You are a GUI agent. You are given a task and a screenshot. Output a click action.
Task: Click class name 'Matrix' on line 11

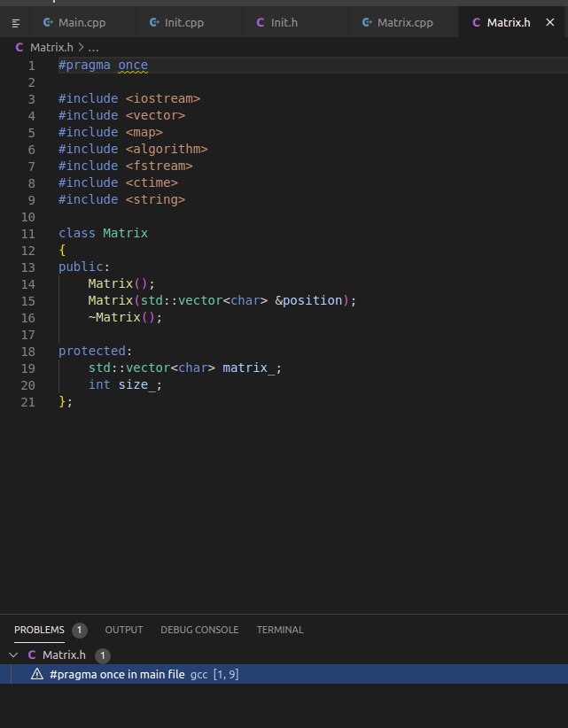point(126,233)
